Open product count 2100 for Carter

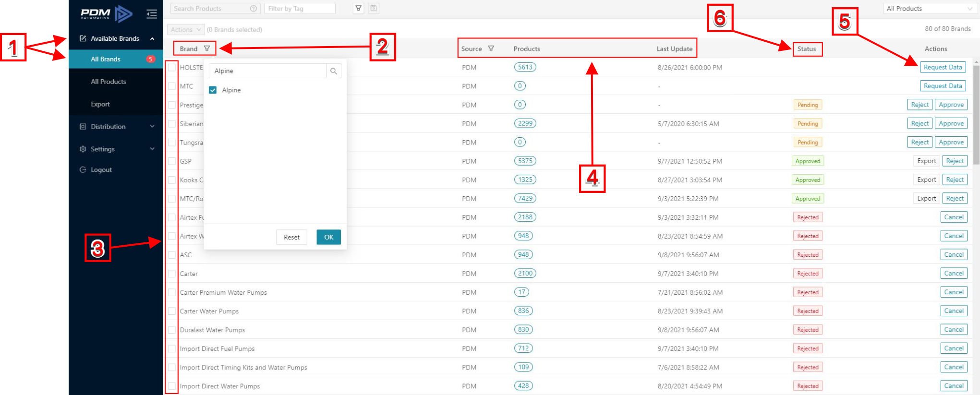525,273
